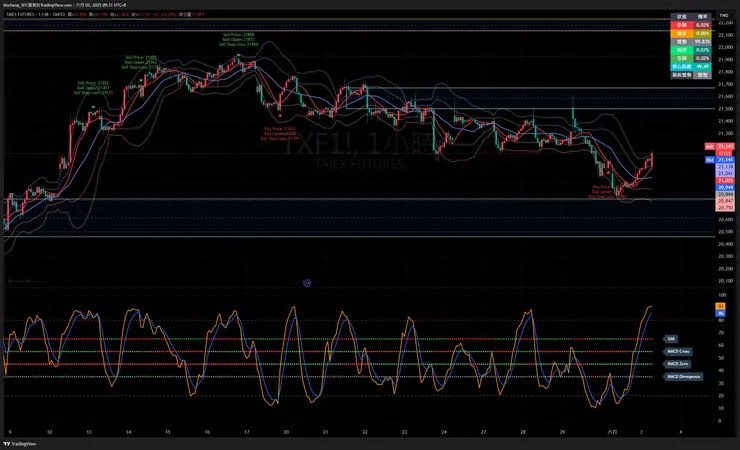The image size is (740, 450).
Task: Click the 100 level on oscillator axis
Action: [x=722, y=295]
